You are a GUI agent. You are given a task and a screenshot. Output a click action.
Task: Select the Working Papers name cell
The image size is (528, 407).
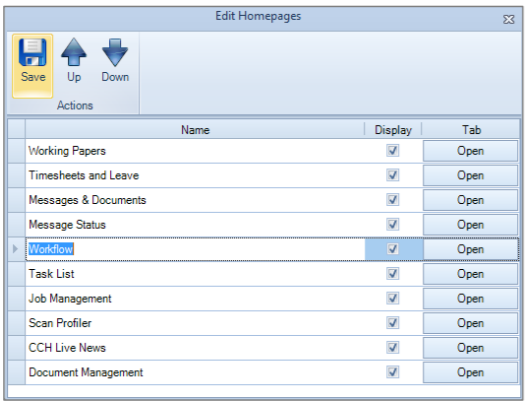point(195,151)
